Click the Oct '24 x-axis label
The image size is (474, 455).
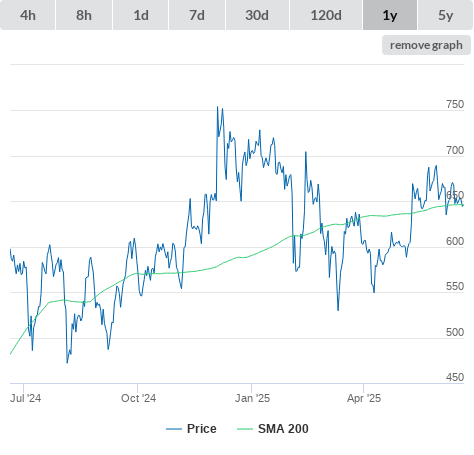point(138,398)
